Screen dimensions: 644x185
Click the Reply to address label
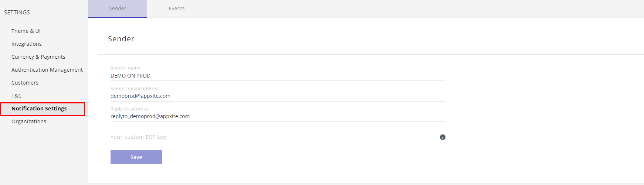(129, 109)
